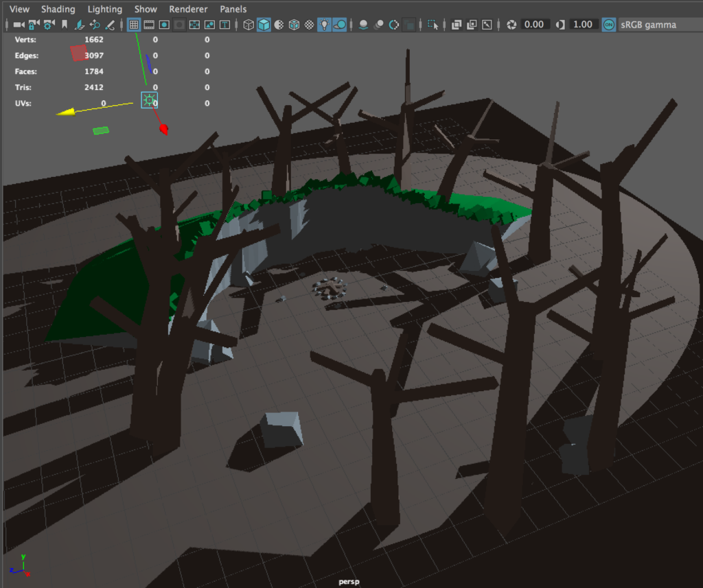Screen dimensions: 703x588
Task: Collapse toolbar handle left of Select Camera icon
Action: (x=7, y=25)
